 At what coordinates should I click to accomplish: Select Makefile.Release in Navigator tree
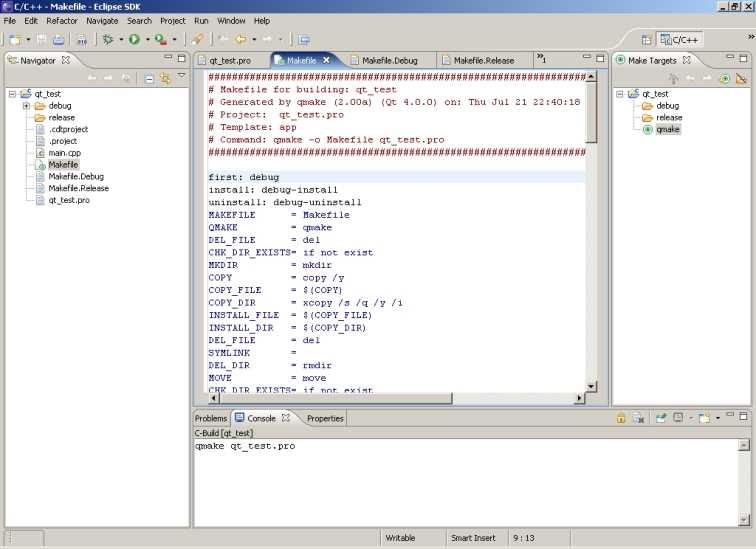pyautogui.click(x=79, y=188)
